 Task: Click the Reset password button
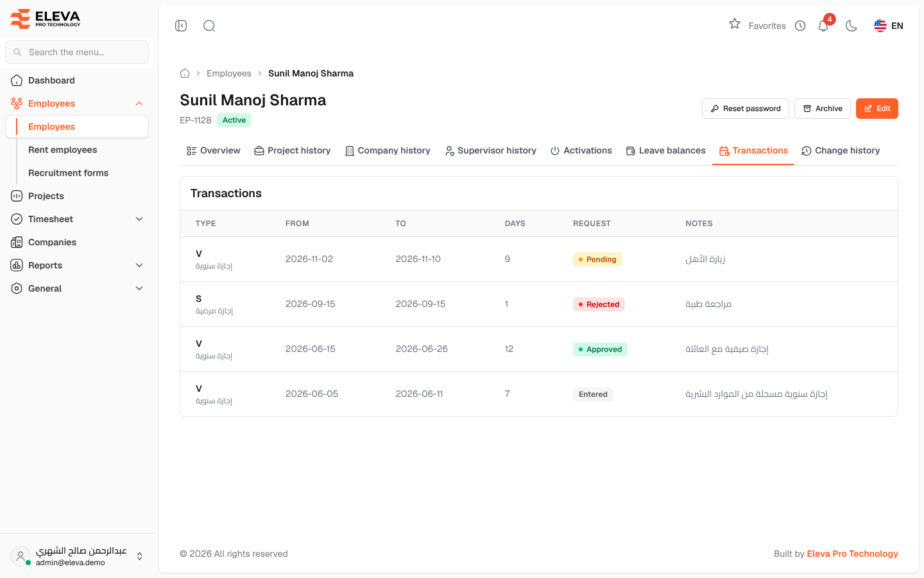pos(746,109)
